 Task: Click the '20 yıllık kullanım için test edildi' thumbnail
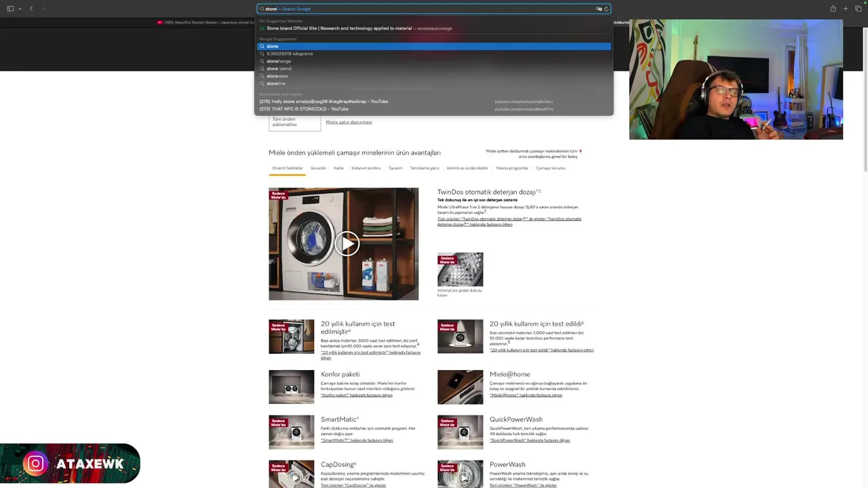(x=460, y=337)
